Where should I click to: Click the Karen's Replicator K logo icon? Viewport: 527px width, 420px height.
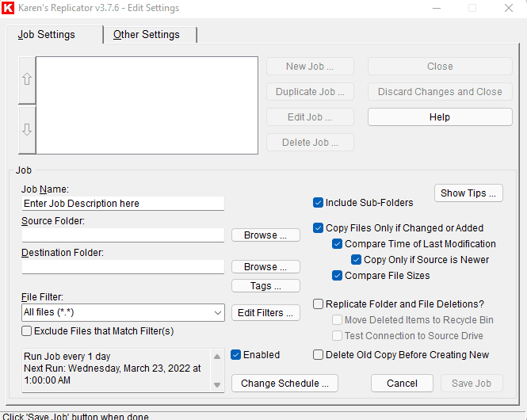coord(8,8)
